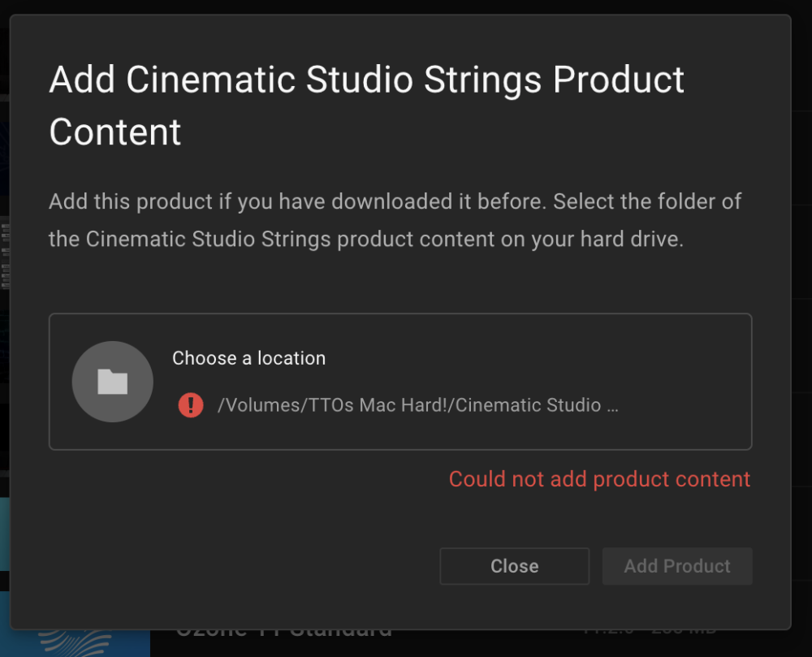Close the Add Product Content dialog
This screenshot has width=812, height=657.
point(514,566)
